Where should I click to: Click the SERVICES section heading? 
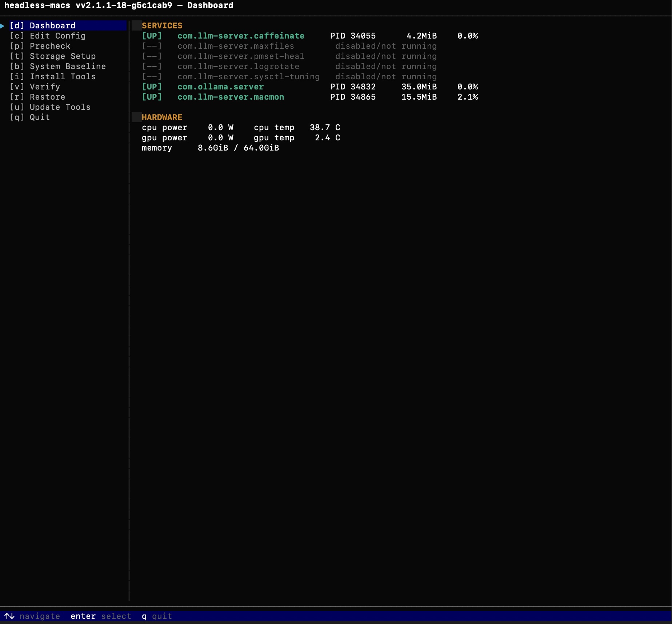pyautogui.click(x=162, y=25)
